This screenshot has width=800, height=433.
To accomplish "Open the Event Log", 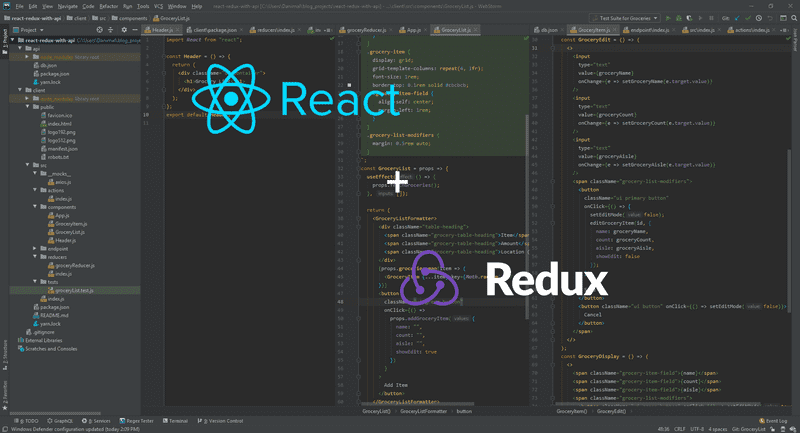I will 773,421.
